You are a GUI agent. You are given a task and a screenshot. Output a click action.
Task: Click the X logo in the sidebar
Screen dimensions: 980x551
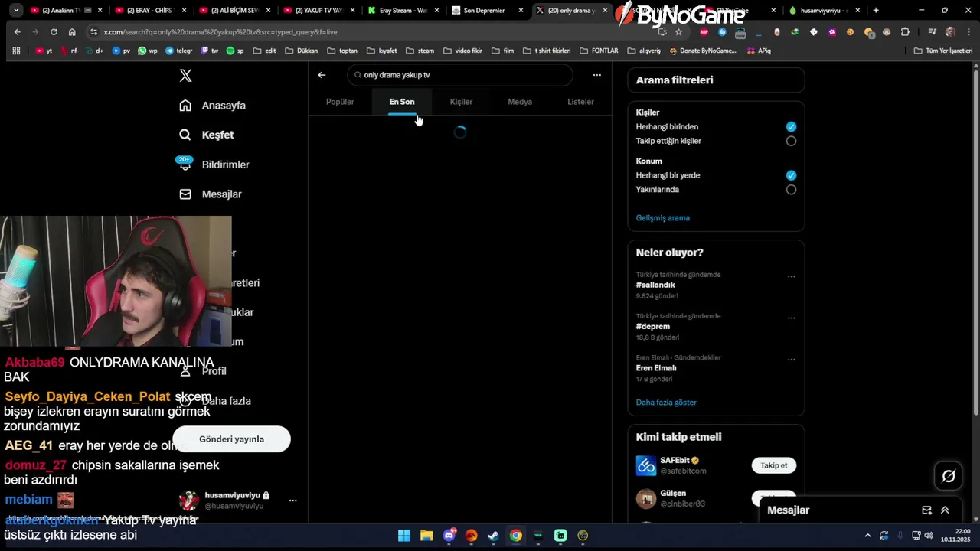(x=185, y=76)
